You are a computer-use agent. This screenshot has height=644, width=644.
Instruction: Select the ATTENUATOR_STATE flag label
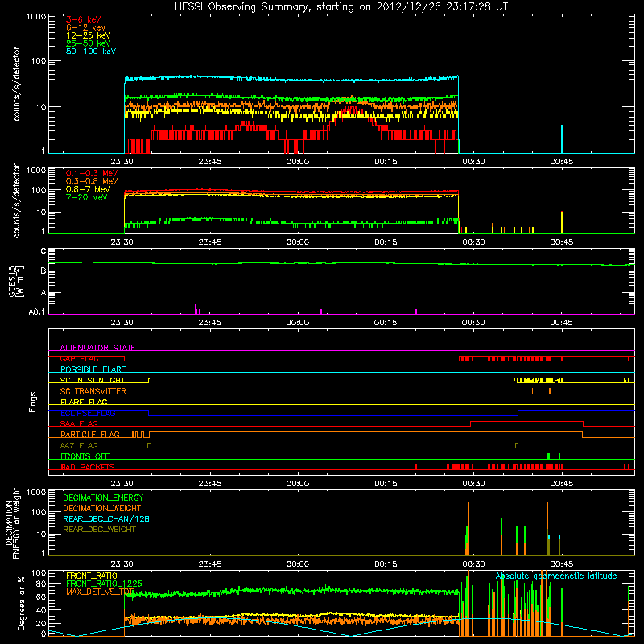(97, 348)
